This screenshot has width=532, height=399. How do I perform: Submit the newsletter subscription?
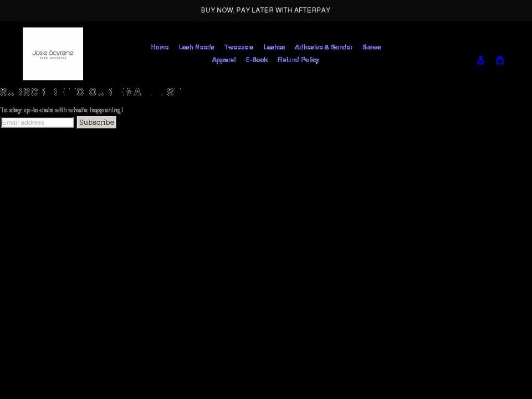pyautogui.click(x=96, y=122)
